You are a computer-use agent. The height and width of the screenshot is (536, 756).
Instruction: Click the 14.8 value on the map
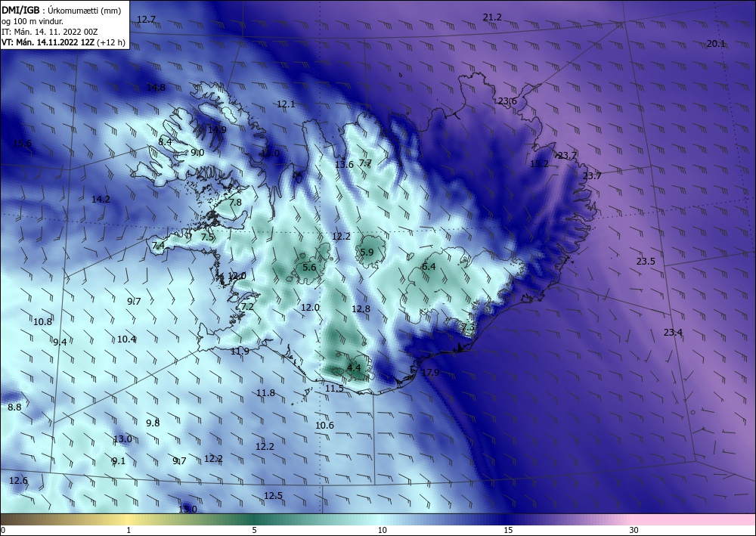[x=156, y=88]
